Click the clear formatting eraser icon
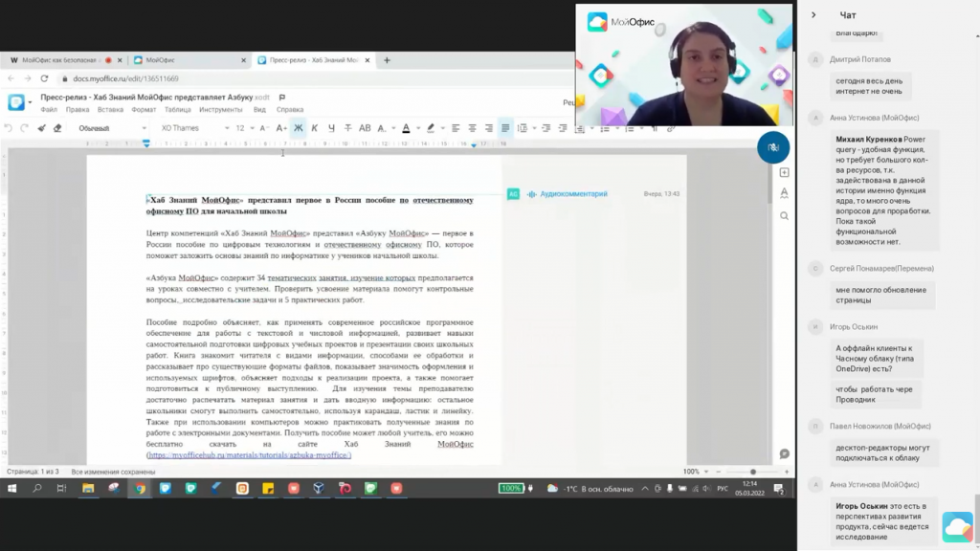This screenshot has width=980, height=551. click(x=57, y=128)
